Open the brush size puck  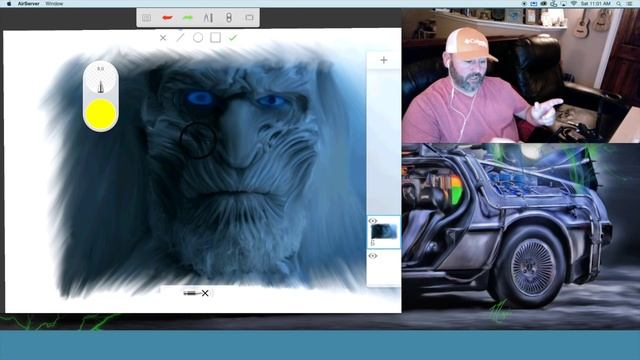[101, 79]
